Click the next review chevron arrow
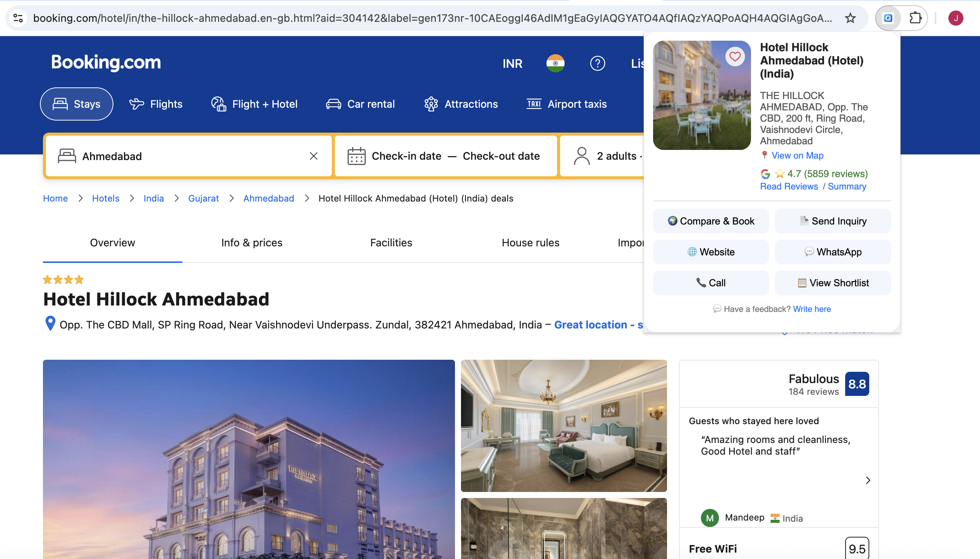The height and width of the screenshot is (559, 980). click(x=868, y=480)
